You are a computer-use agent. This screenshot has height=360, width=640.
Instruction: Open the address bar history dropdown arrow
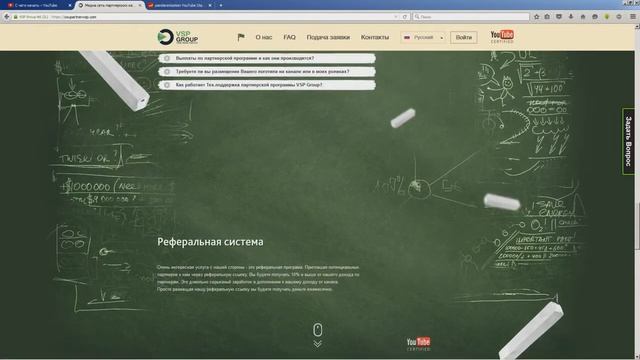[396, 17]
